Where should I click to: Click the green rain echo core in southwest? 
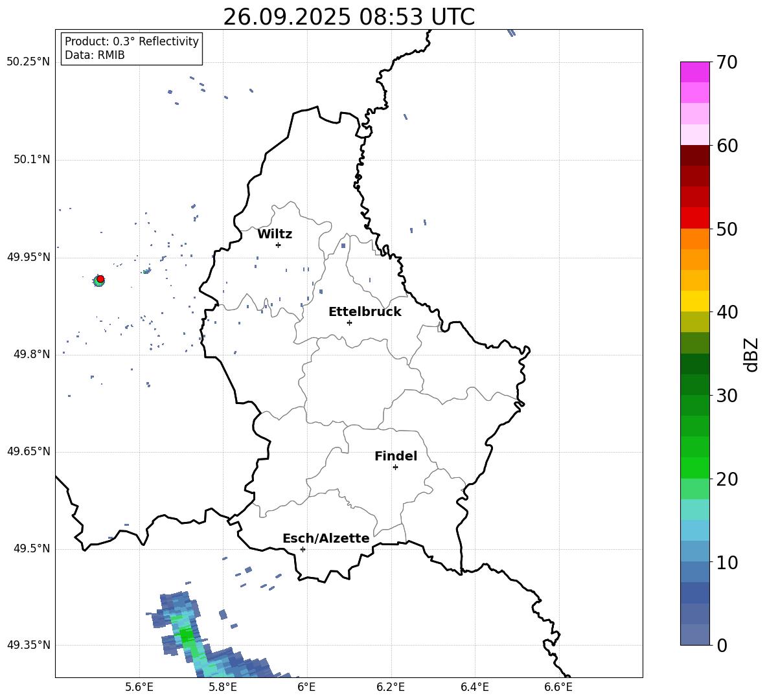pyautogui.click(x=187, y=635)
